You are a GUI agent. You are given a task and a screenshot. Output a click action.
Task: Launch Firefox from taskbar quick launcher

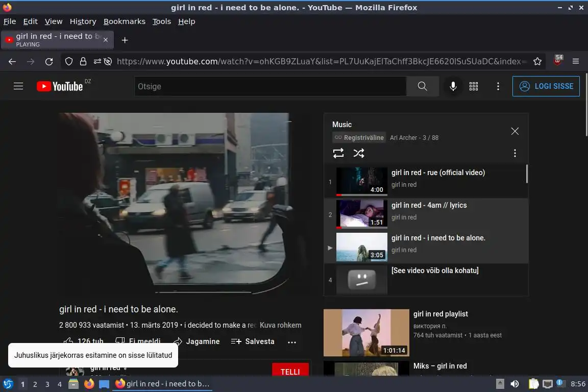(89, 384)
